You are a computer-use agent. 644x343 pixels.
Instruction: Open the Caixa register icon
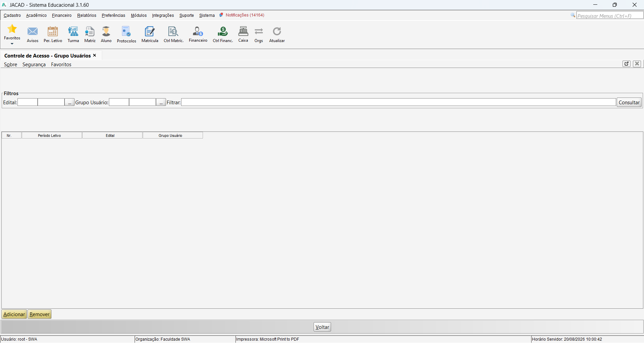coord(243,32)
